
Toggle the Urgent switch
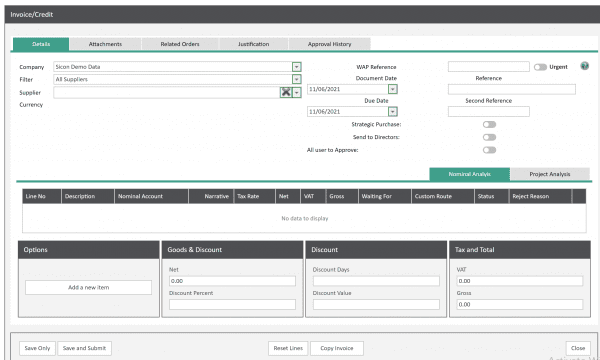(x=540, y=67)
